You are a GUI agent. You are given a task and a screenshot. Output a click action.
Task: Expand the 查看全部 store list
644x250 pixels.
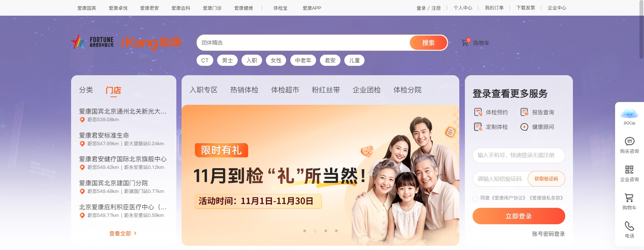[x=123, y=233]
